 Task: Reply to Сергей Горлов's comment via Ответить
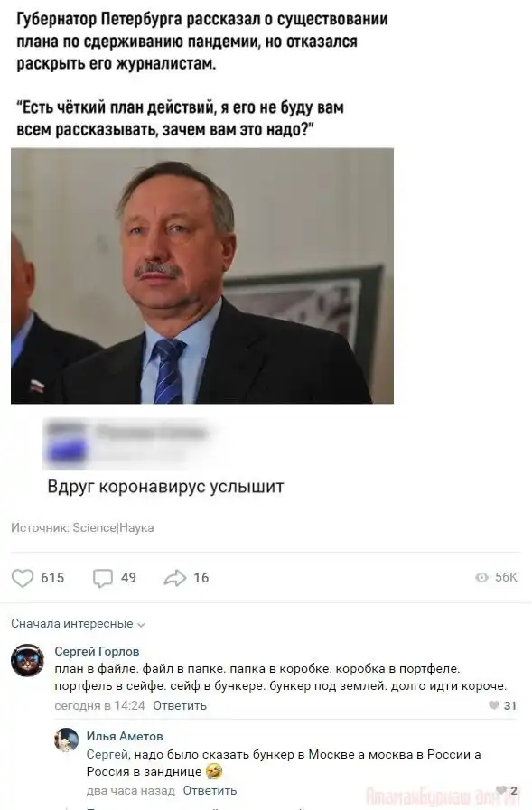tap(180, 705)
